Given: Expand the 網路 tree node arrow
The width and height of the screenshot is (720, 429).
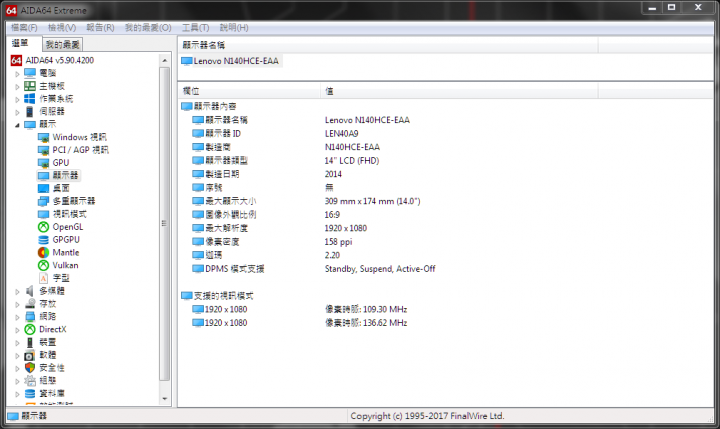Looking at the screenshot, I should pos(17,317).
